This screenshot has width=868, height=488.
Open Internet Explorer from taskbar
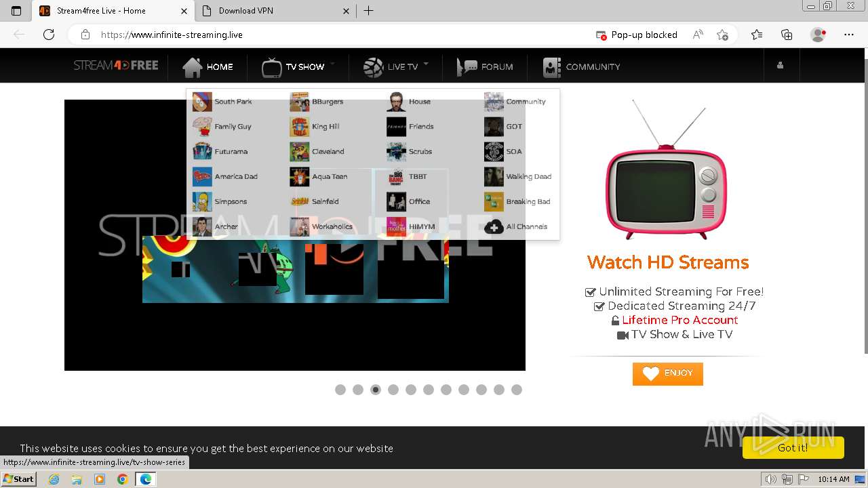pyautogui.click(x=54, y=479)
